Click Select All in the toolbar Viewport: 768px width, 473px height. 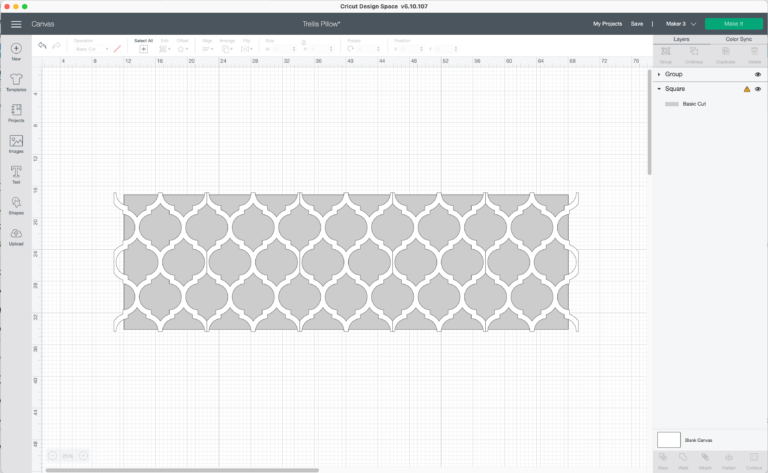point(143,47)
